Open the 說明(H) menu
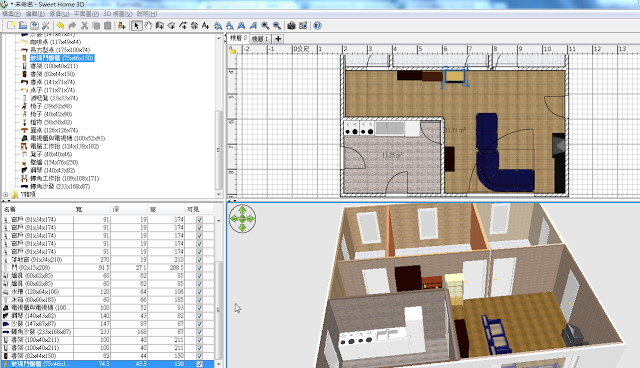The width and height of the screenshot is (640, 368). click(x=147, y=14)
